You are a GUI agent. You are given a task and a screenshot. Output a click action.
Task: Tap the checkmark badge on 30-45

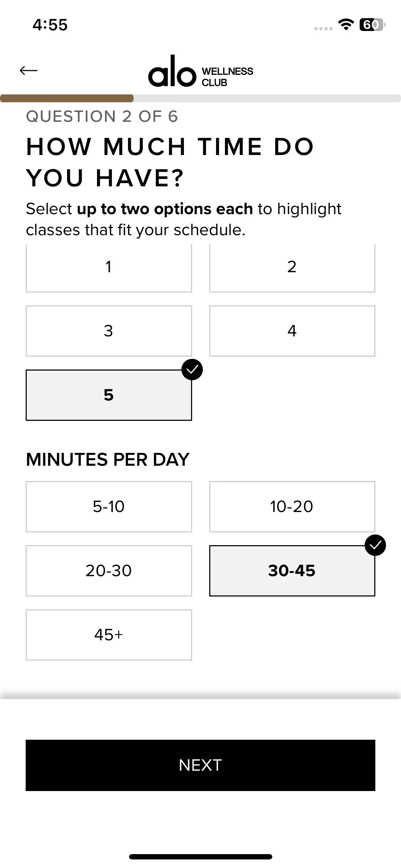(375, 545)
